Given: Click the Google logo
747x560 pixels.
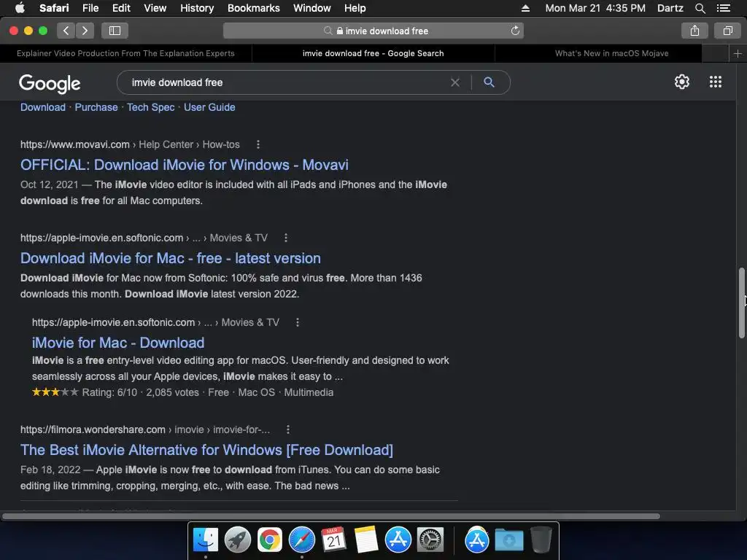Looking at the screenshot, I should [50, 83].
